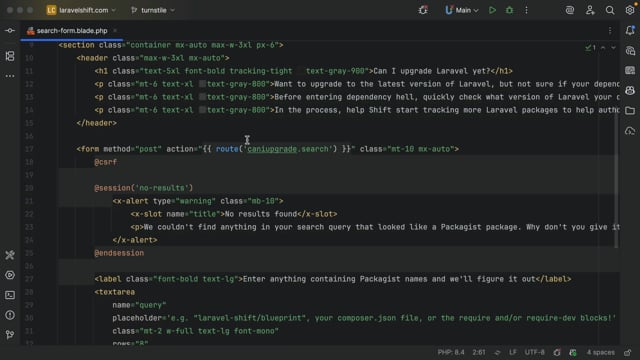640x360 pixels.
Task: Open the Problems tool window
Action: [10, 315]
